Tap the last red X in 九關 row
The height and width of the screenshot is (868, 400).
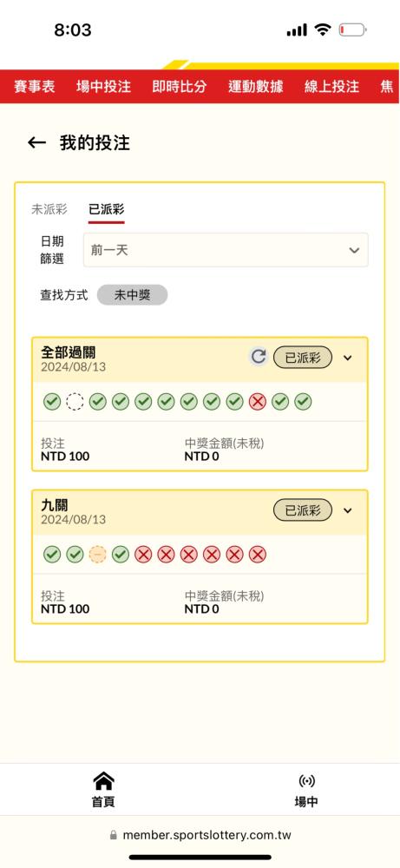pyautogui.click(x=257, y=554)
